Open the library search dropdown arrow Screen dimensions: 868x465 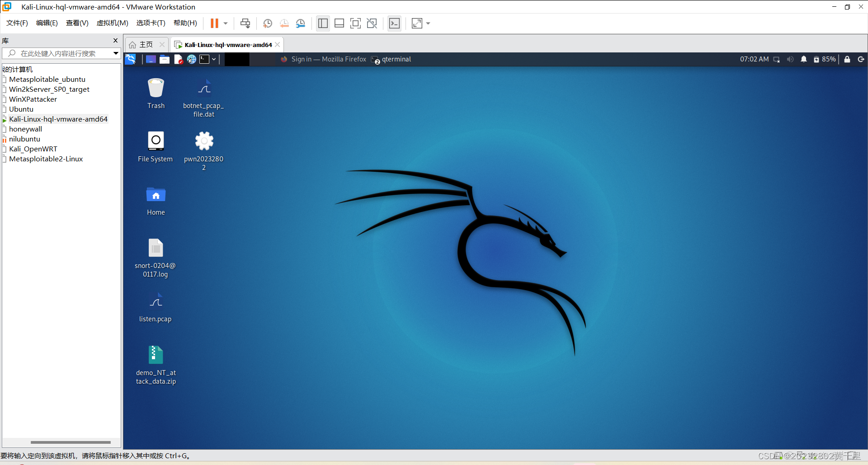click(116, 53)
